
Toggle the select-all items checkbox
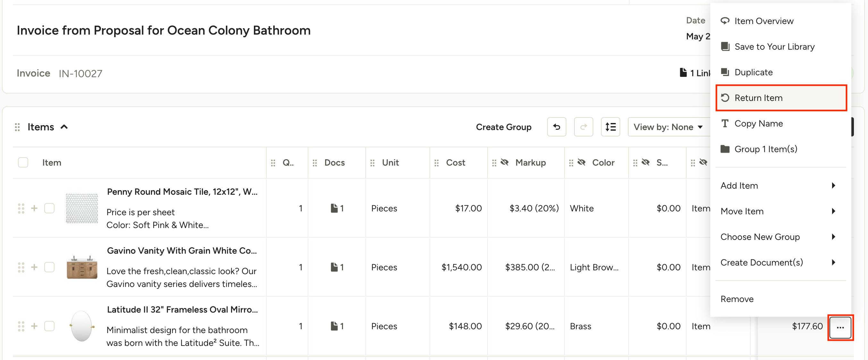[23, 162]
